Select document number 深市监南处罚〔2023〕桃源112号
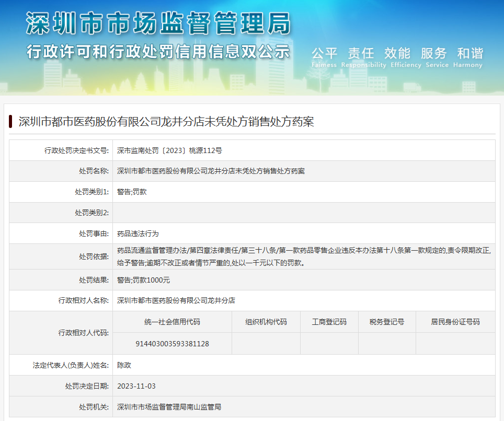 [x=169, y=150]
